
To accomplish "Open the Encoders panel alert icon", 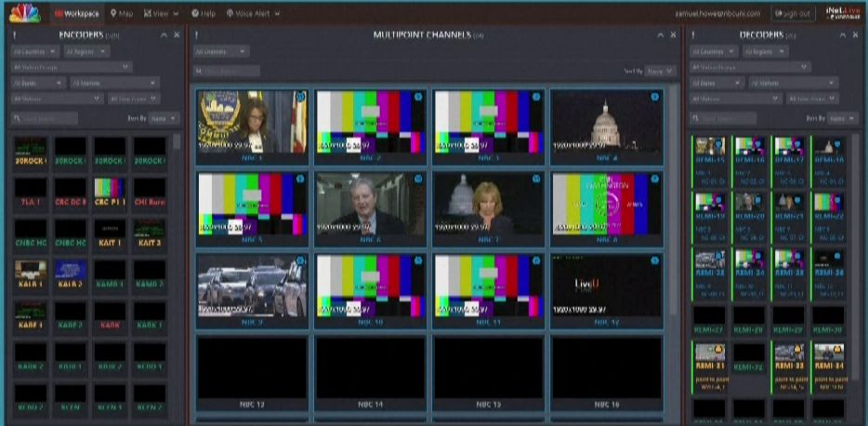I will [15, 35].
